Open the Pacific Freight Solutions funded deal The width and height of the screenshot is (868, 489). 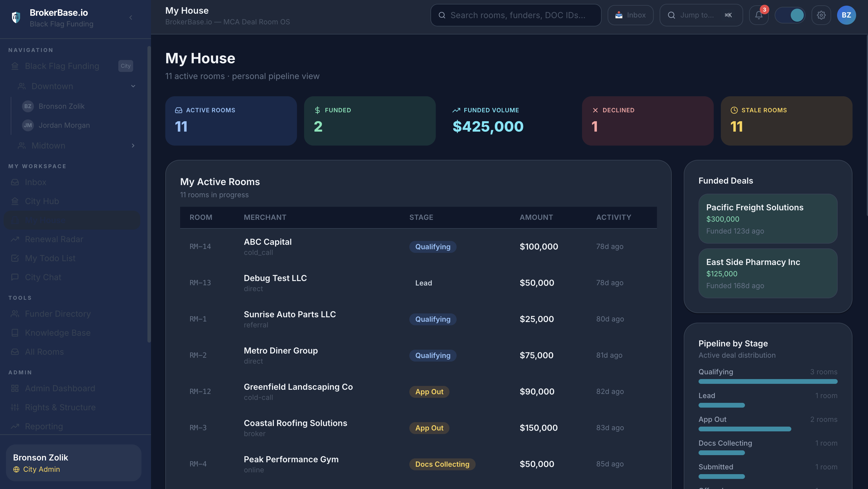768,219
